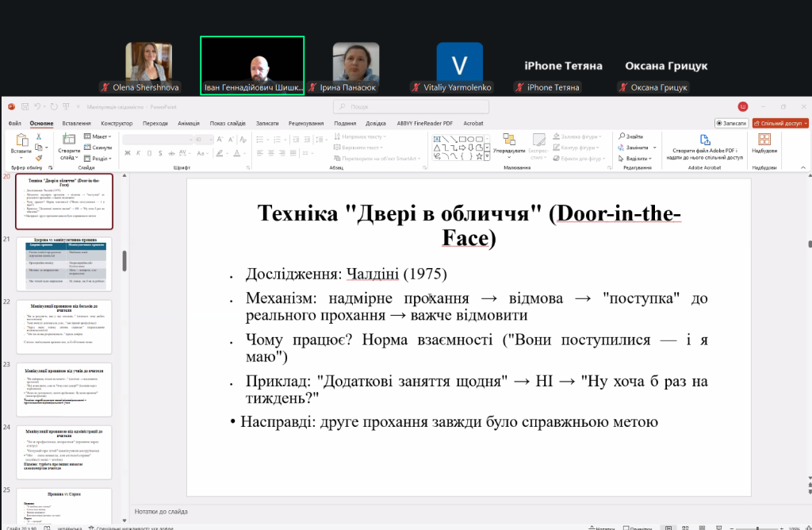Click the Save icon in title bar

coord(24,106)
